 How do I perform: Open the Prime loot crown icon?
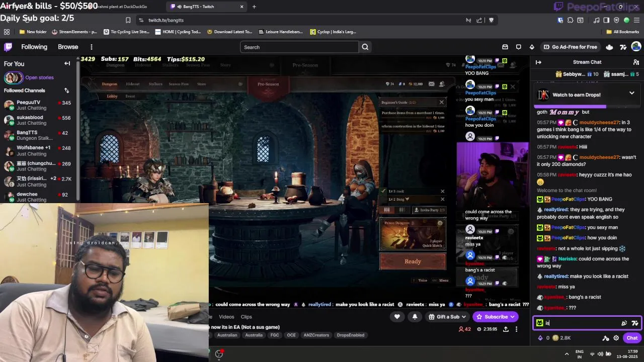point(609,47)
